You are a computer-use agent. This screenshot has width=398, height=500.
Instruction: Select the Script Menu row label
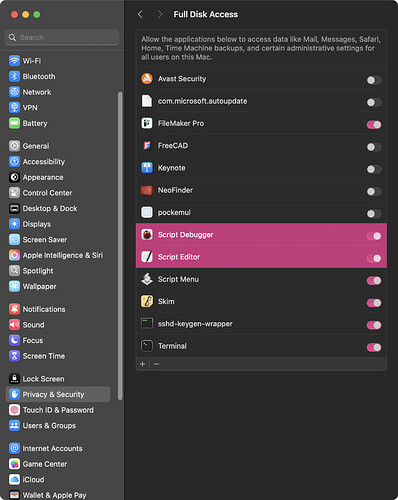pos(178,279)
